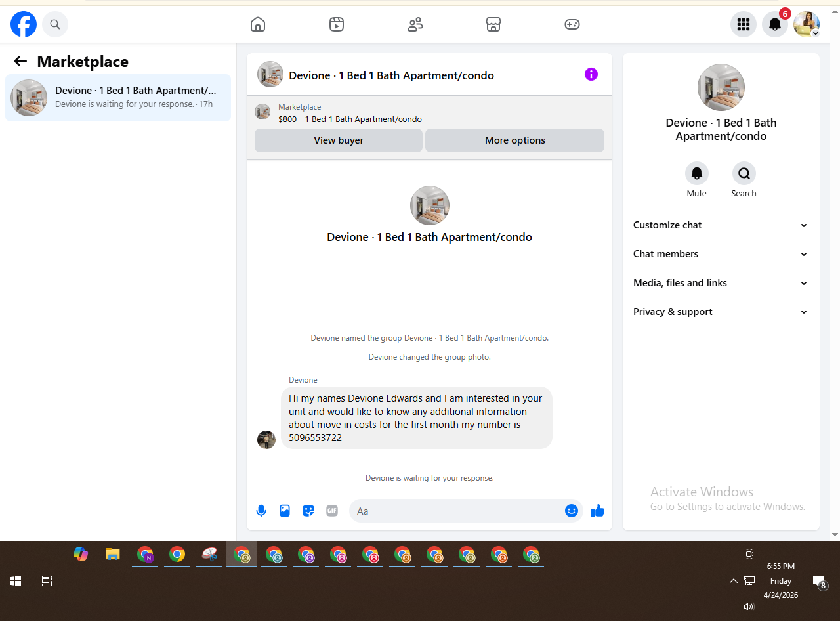Open the Reels video icon in top navigation
This screenshot has height=621, width=840.
pyautogui.click(x=337, y=24)
